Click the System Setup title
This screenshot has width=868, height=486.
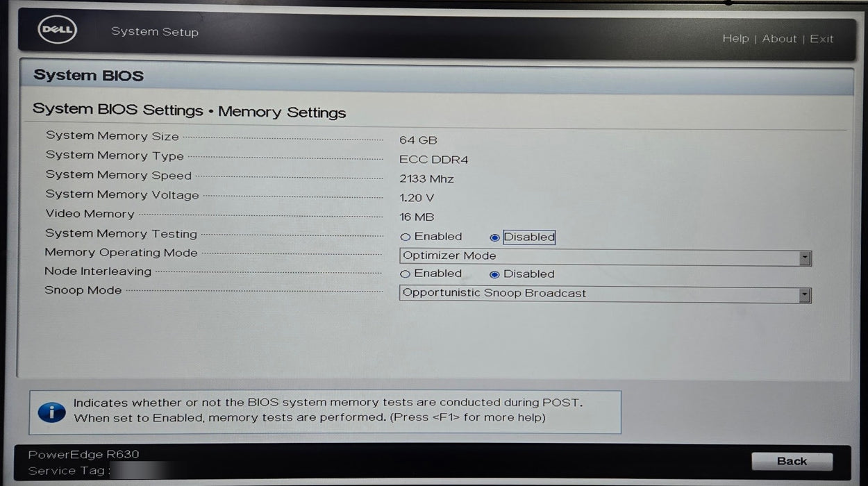pos(155,32)
